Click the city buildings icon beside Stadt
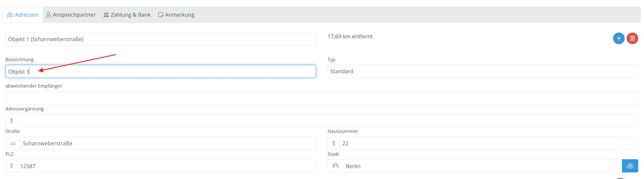This screenshot has height=179, width=644. tap(335, 166)
